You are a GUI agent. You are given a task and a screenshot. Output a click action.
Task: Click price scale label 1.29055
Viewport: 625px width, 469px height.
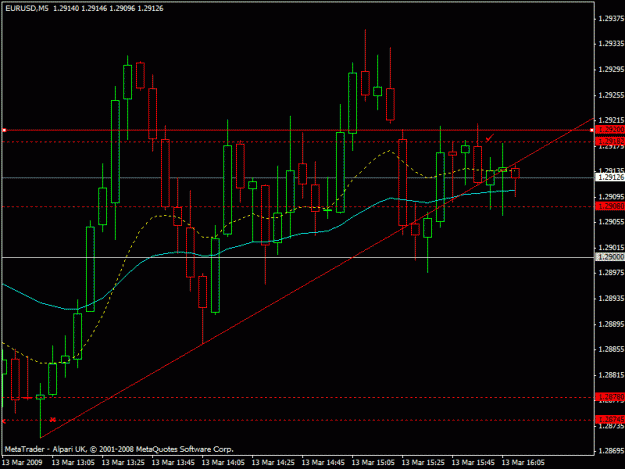pyautogui.click(x=611, y=222)
